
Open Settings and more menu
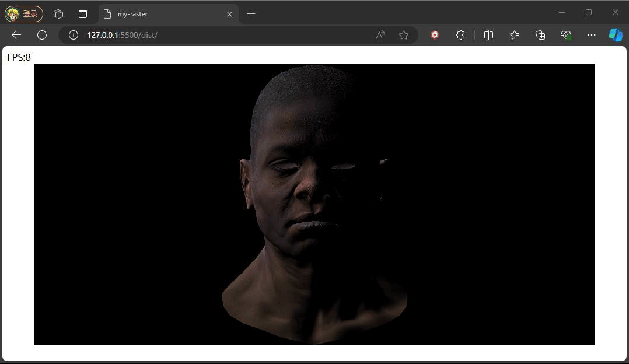click(592, 35)
